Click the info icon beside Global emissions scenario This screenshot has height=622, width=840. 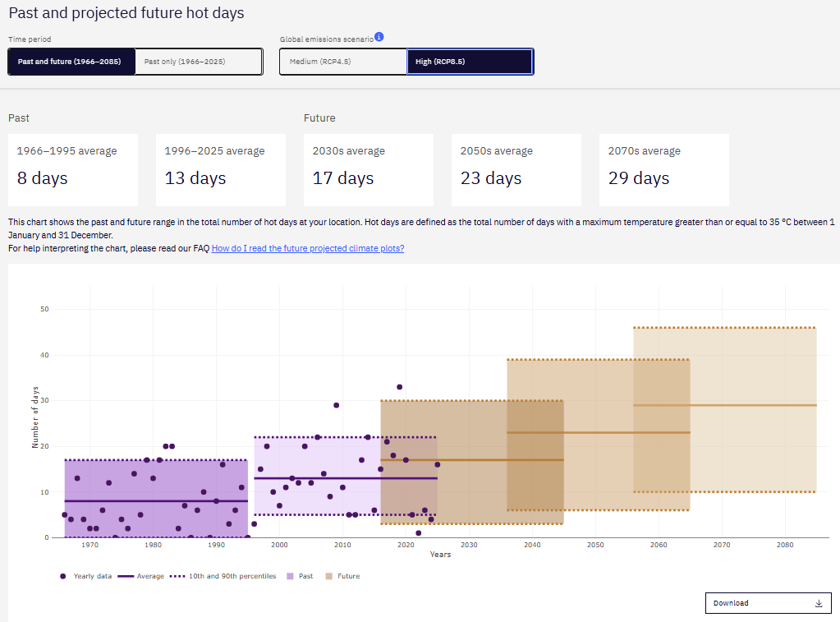click(379, 37)
